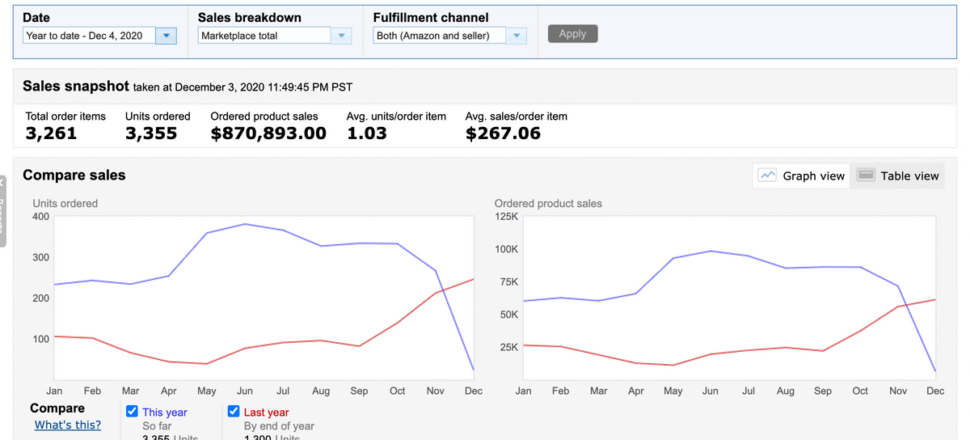Click the Sales breakdown dropdown arrow icon
970x440 pixels.
342,35
